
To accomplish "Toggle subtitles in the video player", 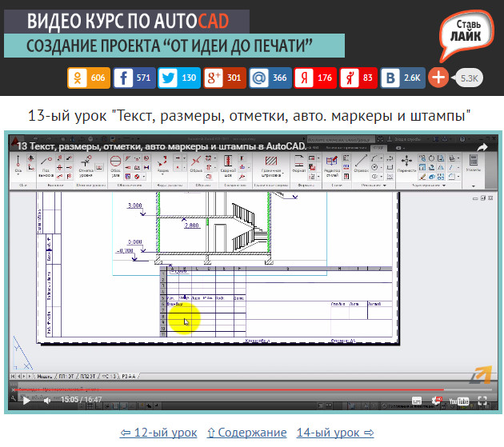I will coord(417,401).
